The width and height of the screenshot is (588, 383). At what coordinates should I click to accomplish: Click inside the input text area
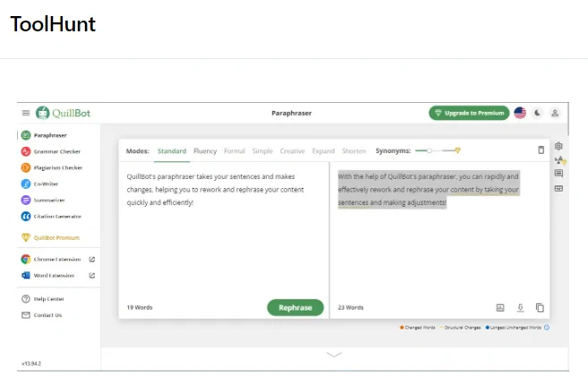click(x=224, y=229)
